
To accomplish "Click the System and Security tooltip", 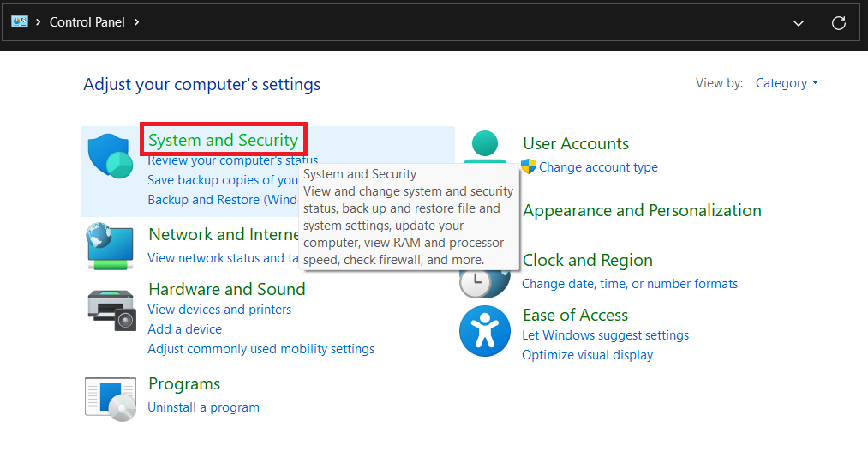I will click(x=409, y=217).
